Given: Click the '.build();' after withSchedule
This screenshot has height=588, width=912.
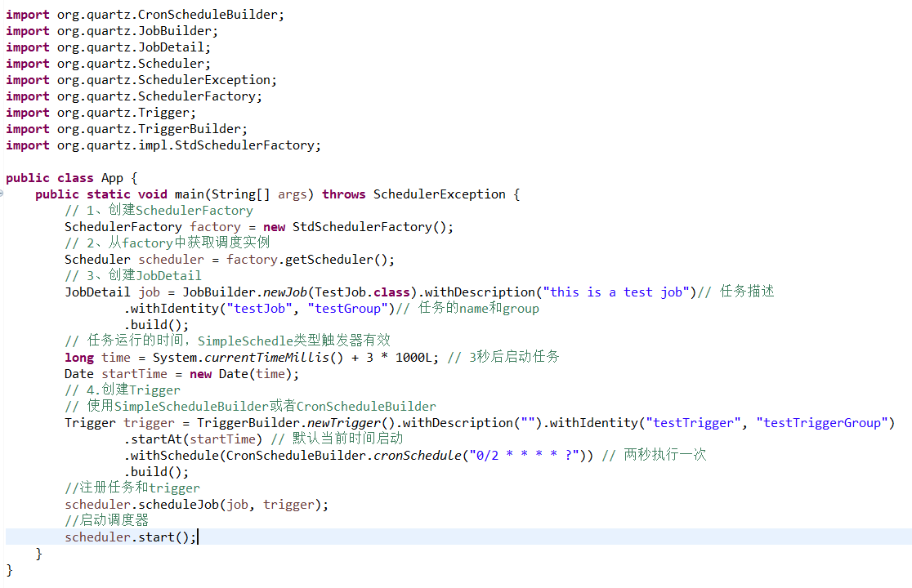Looking at the screenshot, I should (x=156, y=471).
